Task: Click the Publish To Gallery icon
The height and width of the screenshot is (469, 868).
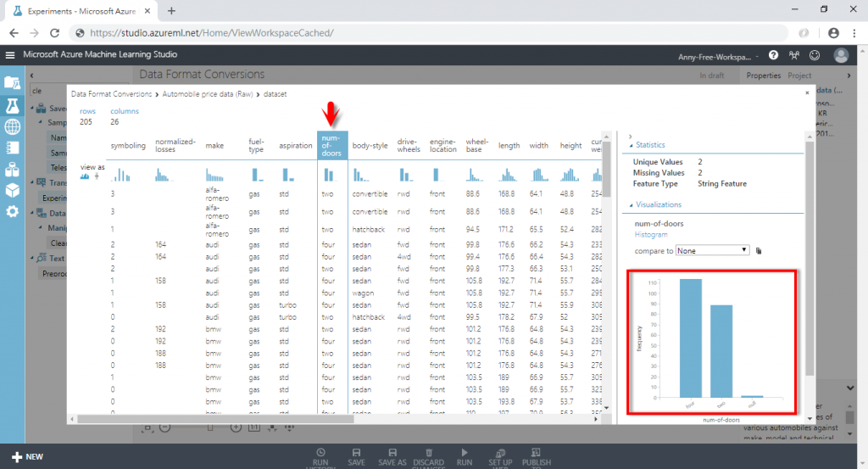Action: click(536, 452)
